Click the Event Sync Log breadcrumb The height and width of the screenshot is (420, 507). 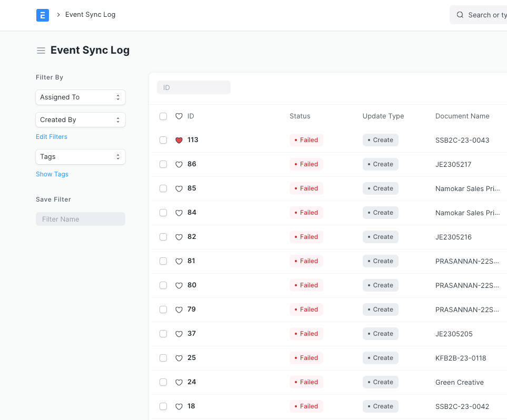tap(90, 15)
